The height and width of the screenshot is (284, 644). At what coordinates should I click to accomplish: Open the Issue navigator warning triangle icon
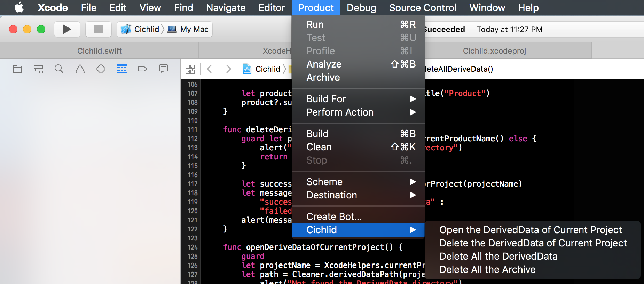click(80, 69)
